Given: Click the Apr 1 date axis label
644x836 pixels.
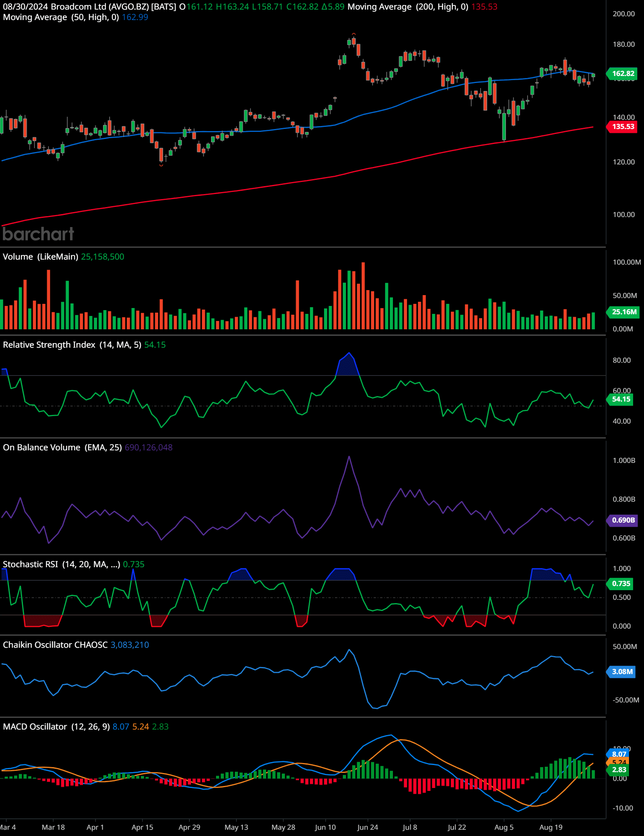Looking at the screenshot, I should click(x=95, y=827).
